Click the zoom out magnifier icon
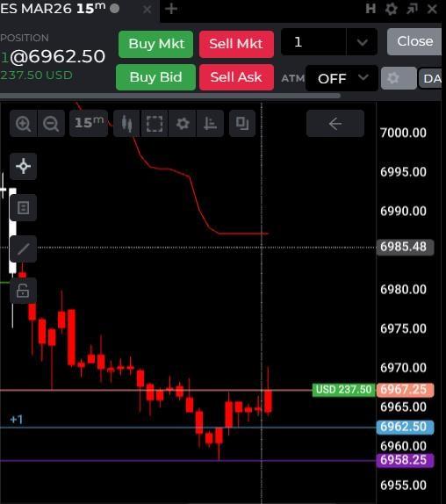446x504 pixels. [x=51, y=124]
